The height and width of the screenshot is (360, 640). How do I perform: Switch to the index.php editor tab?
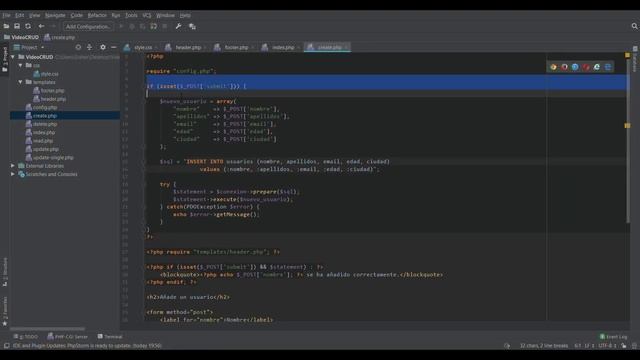(x=283, y=47)
